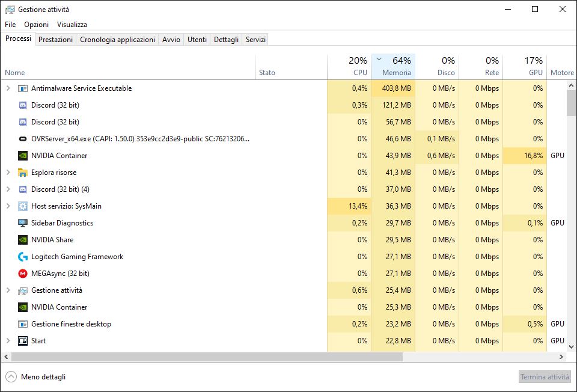Expand the Esplora risorse process group
The width and height of the screenshot is (577, 392).
pyautogui.click(x=8, y=173)
